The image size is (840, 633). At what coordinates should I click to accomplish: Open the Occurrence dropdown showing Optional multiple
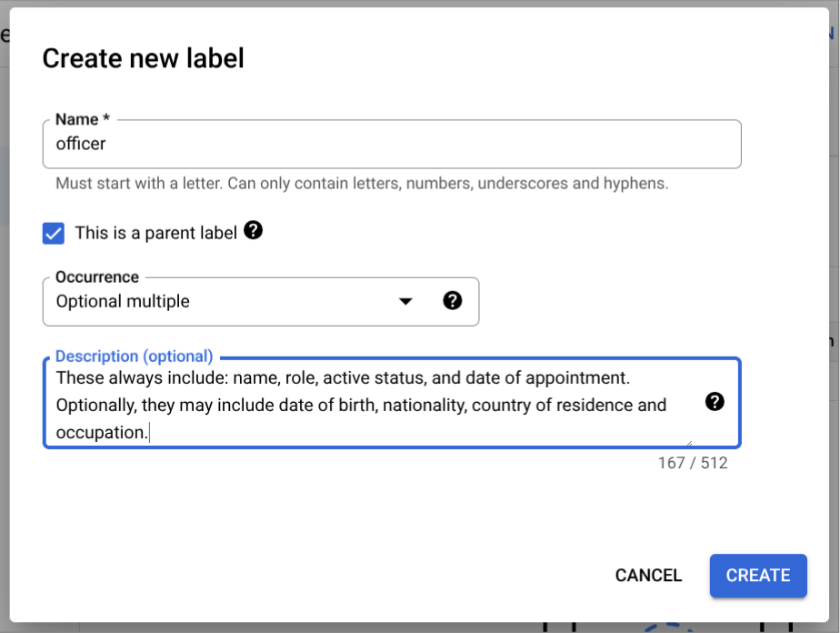[227, 302]
